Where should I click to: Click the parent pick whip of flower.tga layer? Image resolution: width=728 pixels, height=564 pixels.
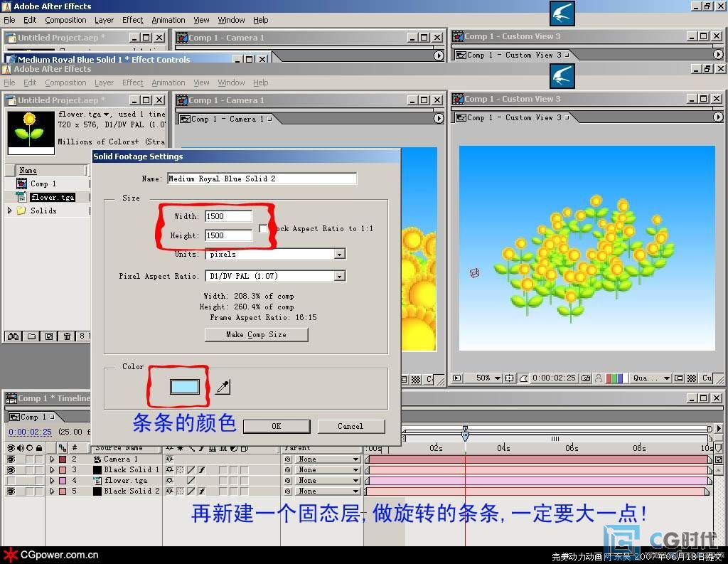tap(288, 480)
